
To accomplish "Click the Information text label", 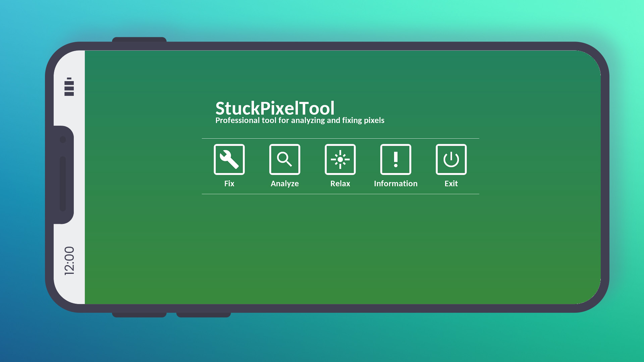I will click(x=395, y=183).
